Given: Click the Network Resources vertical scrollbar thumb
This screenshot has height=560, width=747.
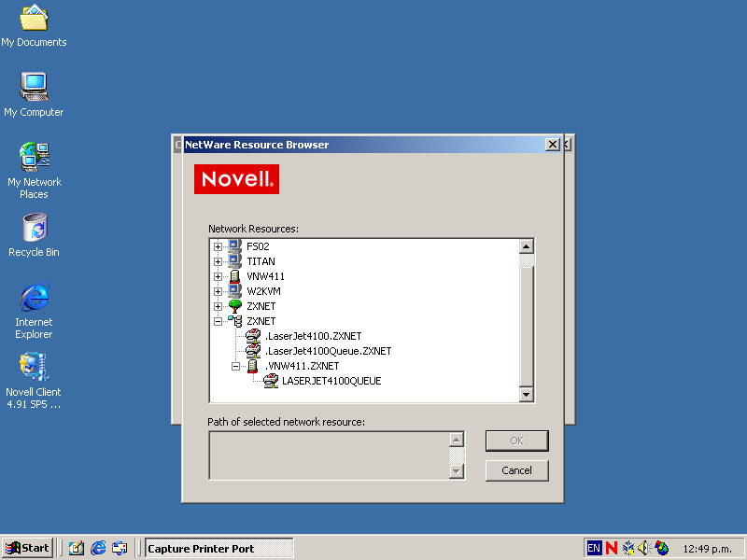Looking at the screenshot, I should (526, 327).
